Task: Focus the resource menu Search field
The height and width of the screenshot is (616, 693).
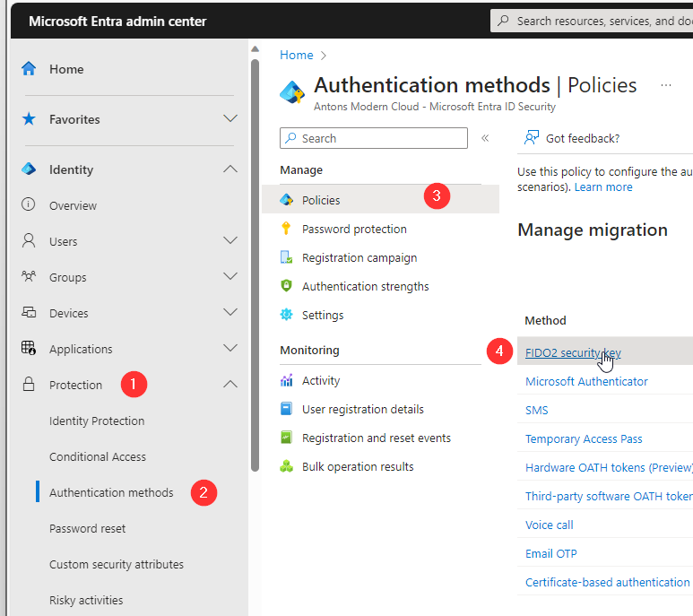Action: [374, 138]
